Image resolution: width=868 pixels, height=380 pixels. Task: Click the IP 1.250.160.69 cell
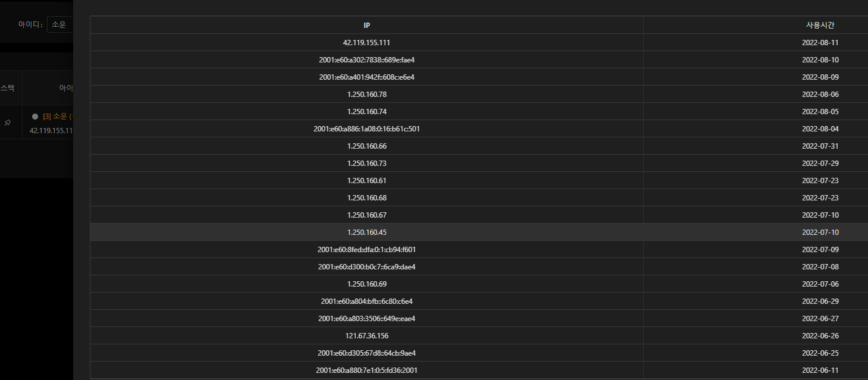click(x=367, y=284)
